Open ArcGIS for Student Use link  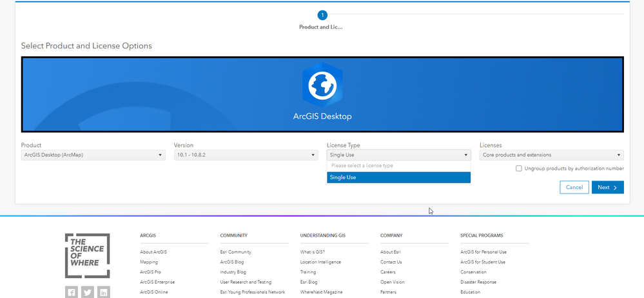click(x=483, y=263)
